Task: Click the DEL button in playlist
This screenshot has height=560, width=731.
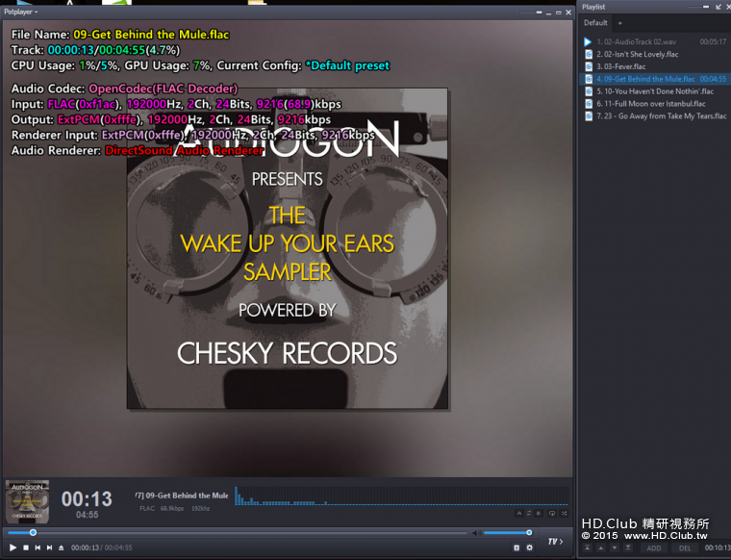Action: pos(685,547)
